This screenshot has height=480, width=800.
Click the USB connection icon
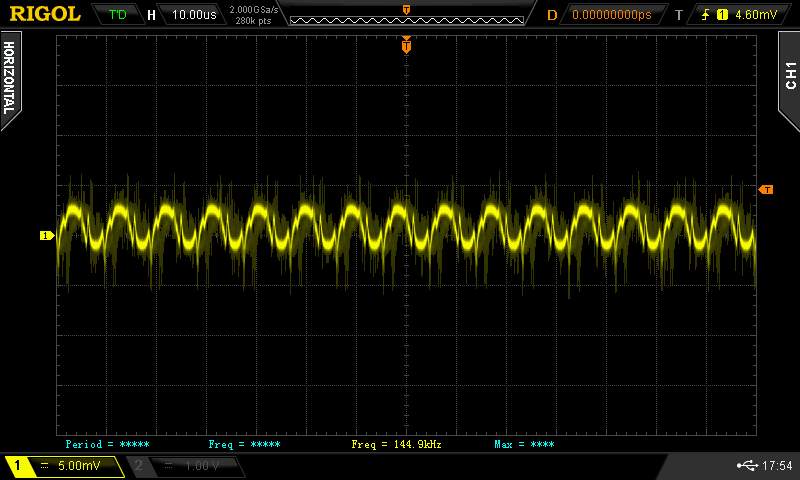(x=746, y=465)
